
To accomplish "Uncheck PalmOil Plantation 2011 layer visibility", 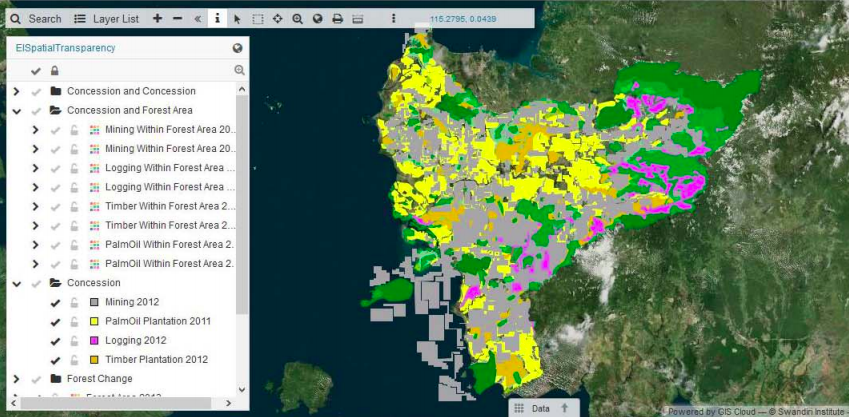I will click(55, 321).
